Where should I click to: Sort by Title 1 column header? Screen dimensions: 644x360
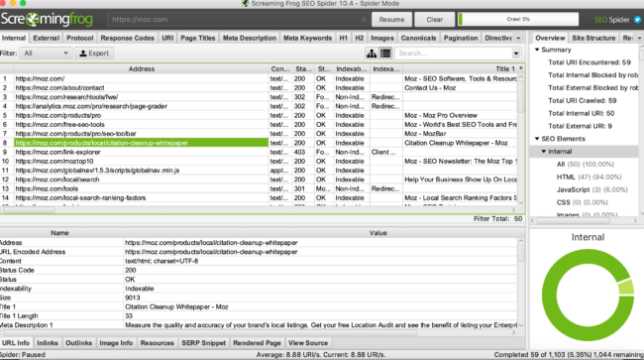460,68
